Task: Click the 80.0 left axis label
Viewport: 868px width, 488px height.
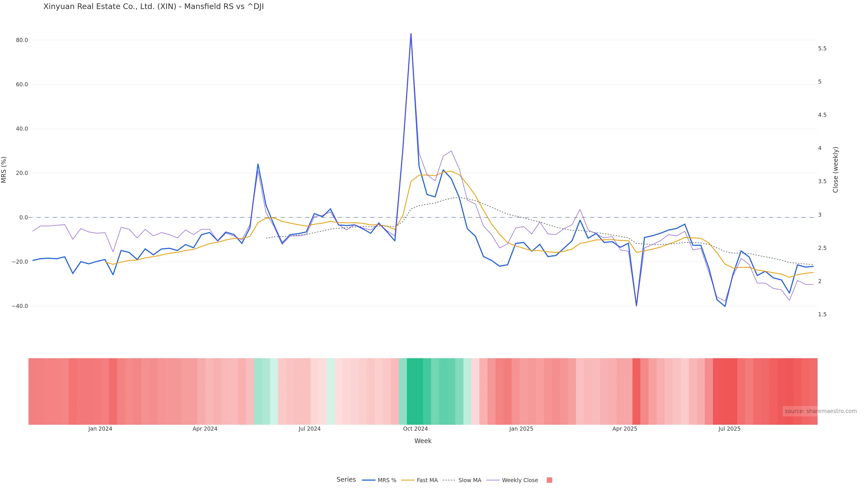Action: tap(22, 40)
